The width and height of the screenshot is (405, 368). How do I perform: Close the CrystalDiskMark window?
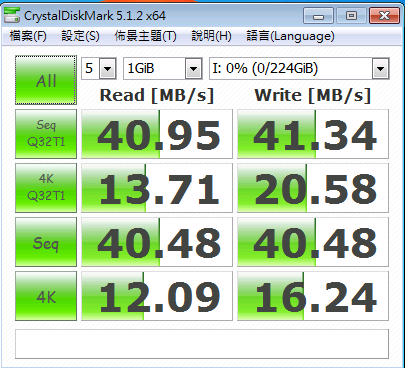pyautogui.click(x=384, y=16)
